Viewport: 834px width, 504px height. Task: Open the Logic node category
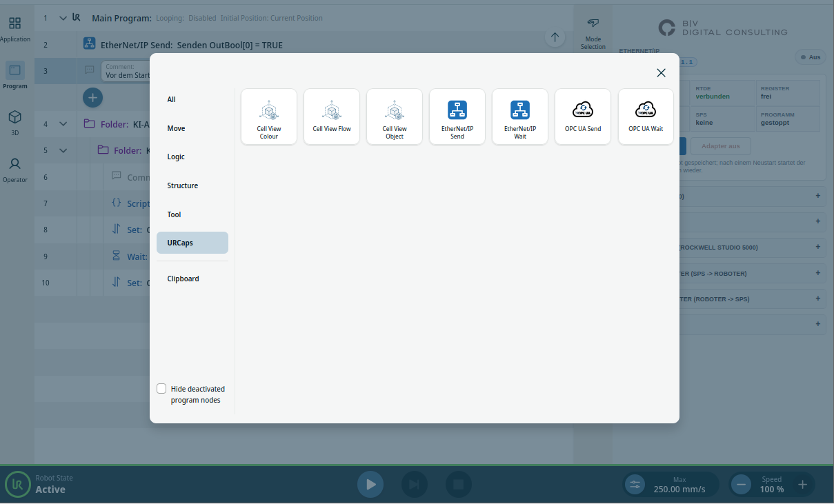tap(192, 157)
